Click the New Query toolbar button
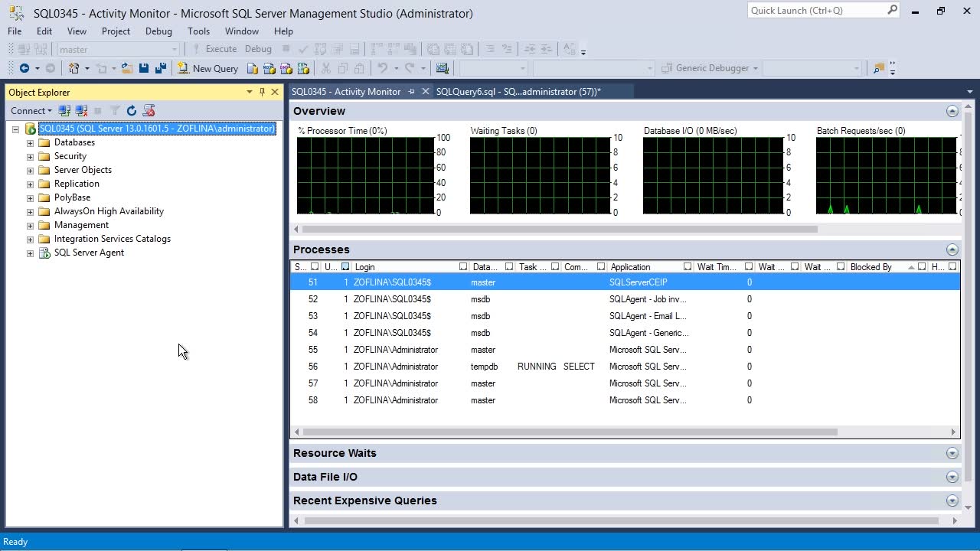980x551 pixels. click(x=208, y=68)
